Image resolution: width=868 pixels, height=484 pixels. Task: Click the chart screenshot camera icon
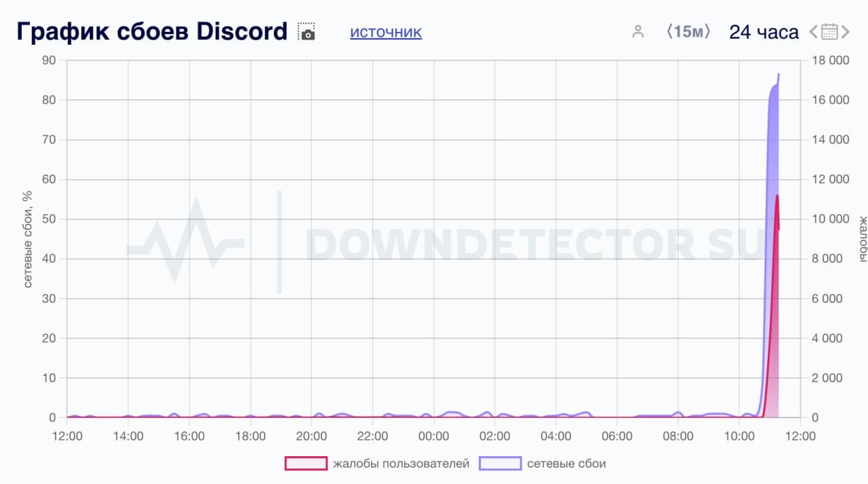[307, 32]
